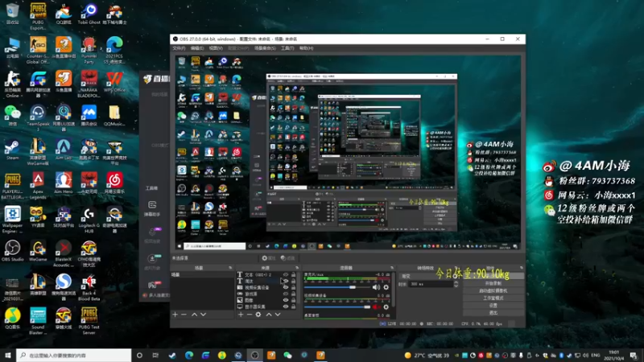Move selected source up in Sources list
This screenshot has height=362, width=644.
pyautogui.click(x=269, y=315)
